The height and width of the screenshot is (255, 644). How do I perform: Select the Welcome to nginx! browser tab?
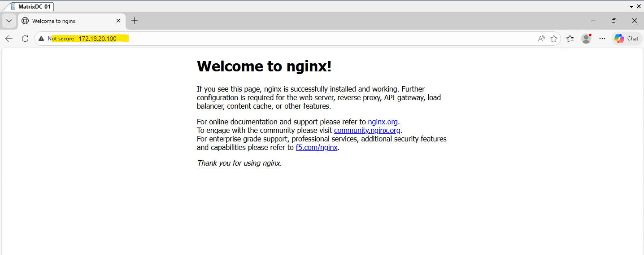pos(71,21)
